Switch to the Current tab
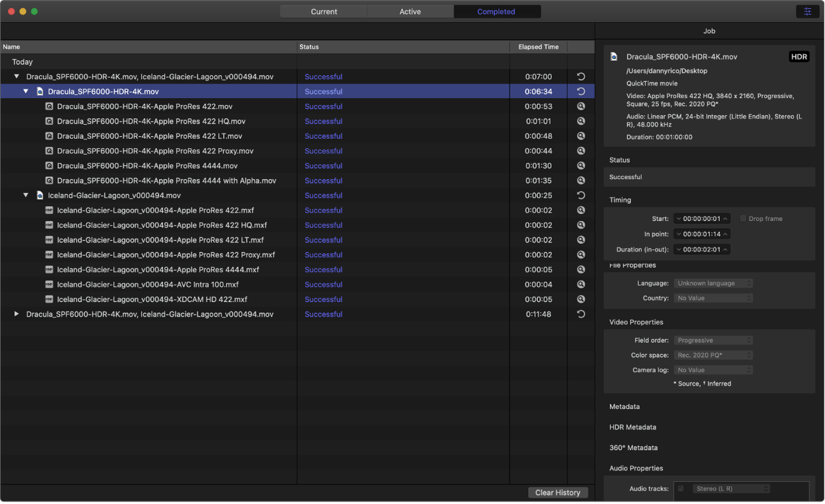Image resolution: width=825 pixels, height=504 pixels. [324, 11]
